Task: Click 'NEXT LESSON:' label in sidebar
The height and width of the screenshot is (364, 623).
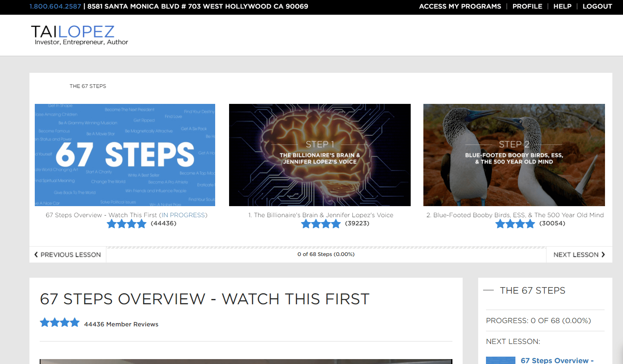Action: tap(513, 342)
